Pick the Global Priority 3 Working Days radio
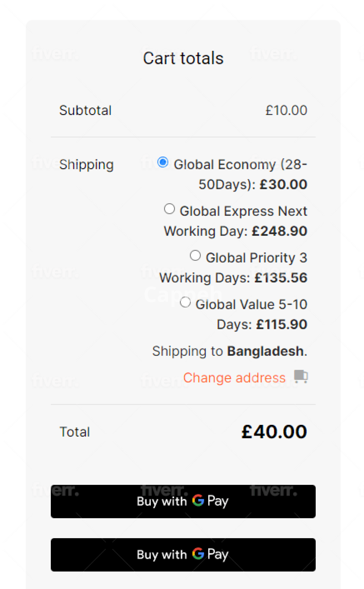Screen dimensions: 364x589 [195, 255]
